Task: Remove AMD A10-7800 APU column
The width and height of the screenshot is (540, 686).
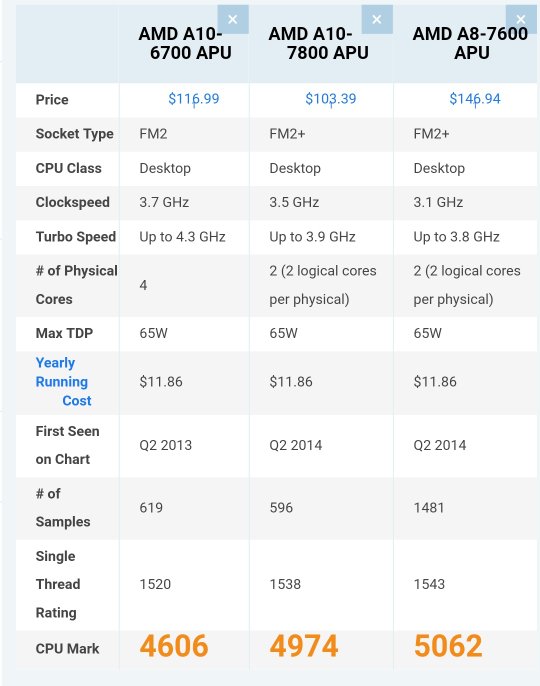Action: pyautogui.click(x=377, y=19)
